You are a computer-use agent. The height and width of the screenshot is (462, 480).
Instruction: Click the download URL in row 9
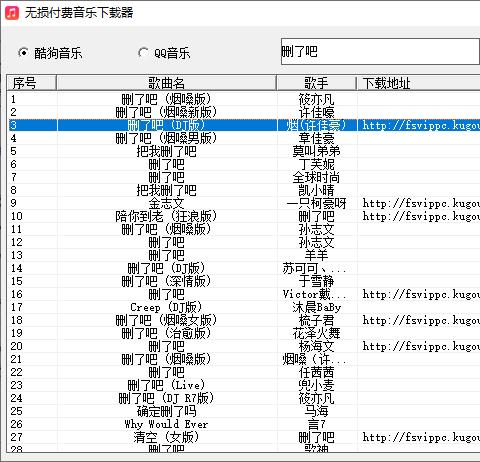click(421, 203)
